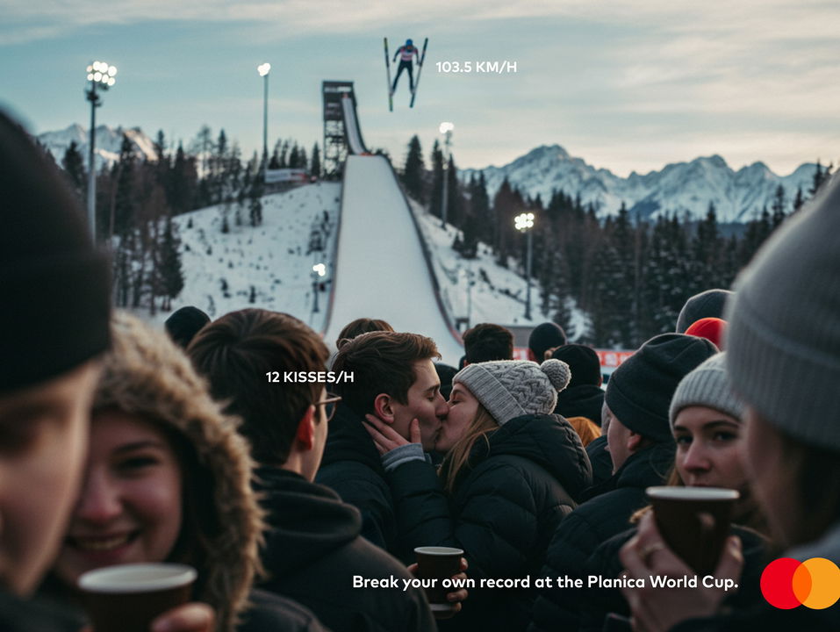Click the dark cup held on right
The height and width of the screenshot is (632, 840).
click(693, 527)
